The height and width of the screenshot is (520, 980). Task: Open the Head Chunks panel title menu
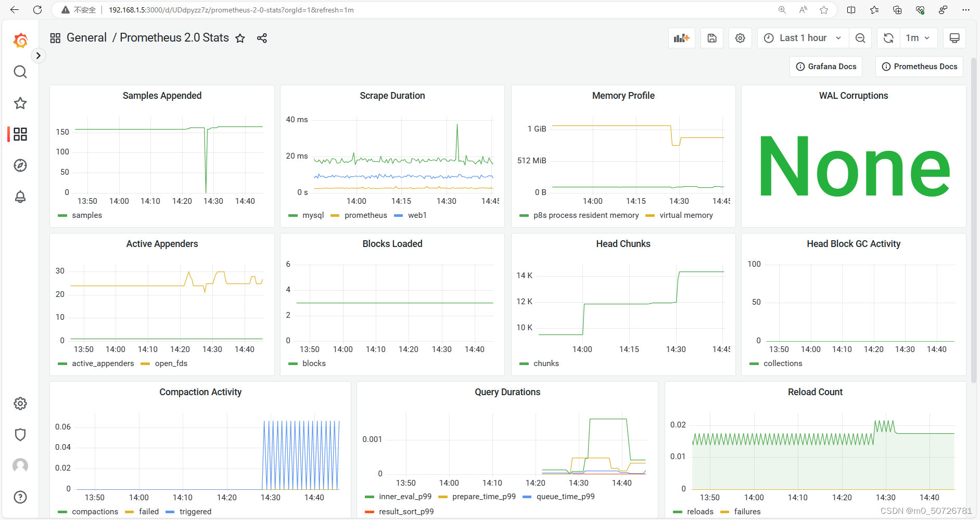(x=623, y=244)
